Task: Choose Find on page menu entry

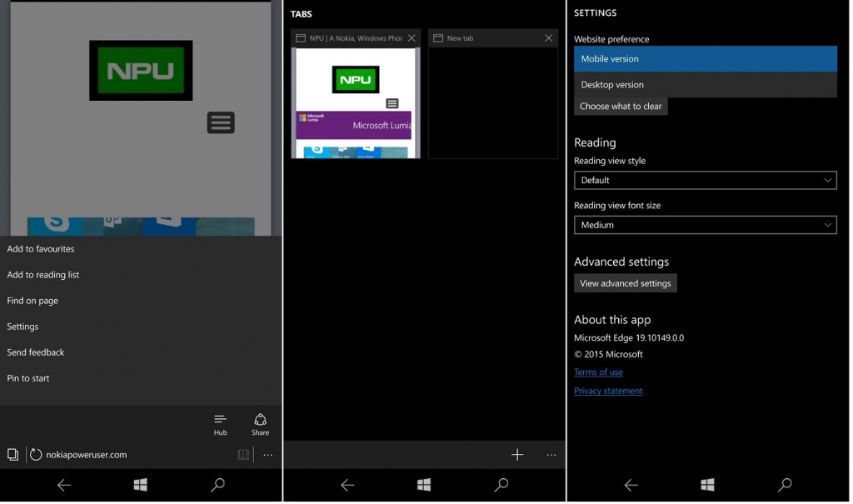Action: [32, 301]
